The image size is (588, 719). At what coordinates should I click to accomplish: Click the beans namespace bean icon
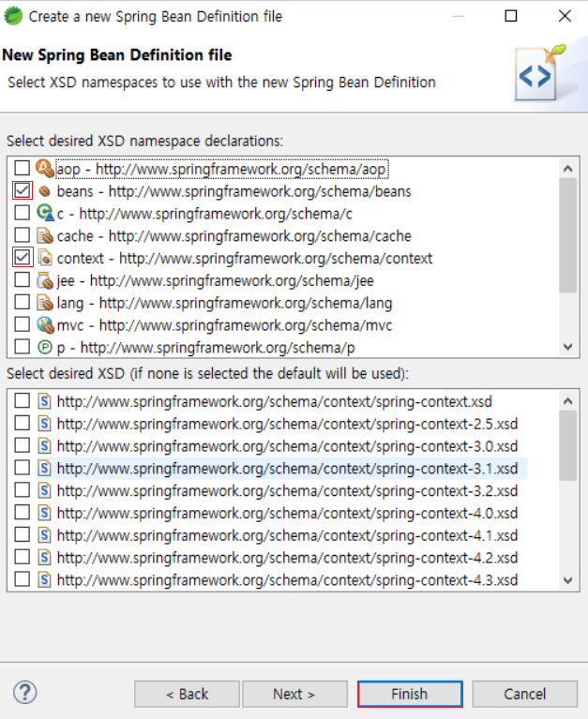[44, 191]
